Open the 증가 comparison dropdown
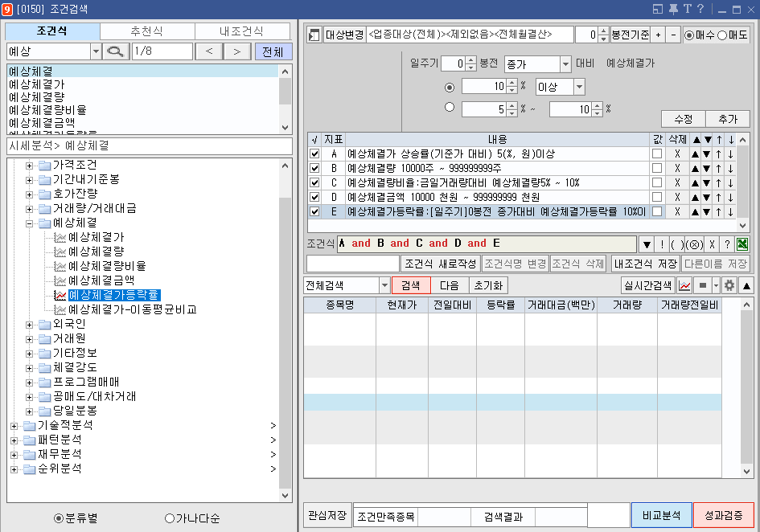Viewport: 760px width, 532px height. (565, 63)
